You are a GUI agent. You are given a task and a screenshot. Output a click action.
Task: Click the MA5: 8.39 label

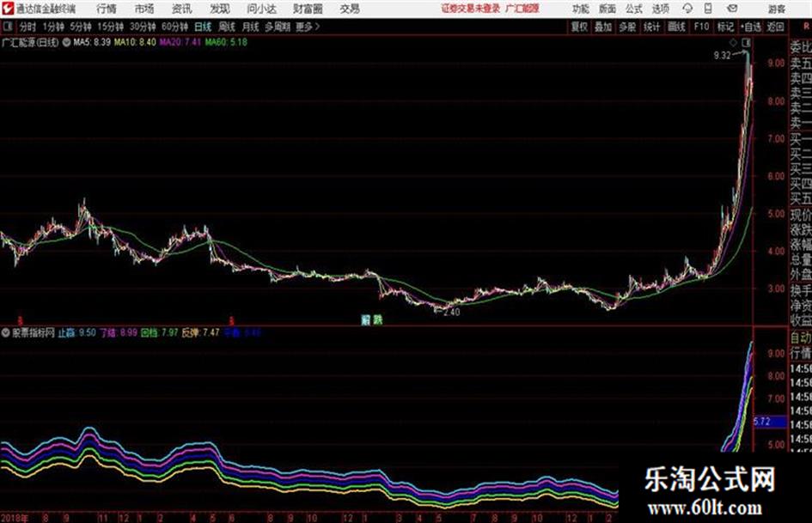click(92, 42)
